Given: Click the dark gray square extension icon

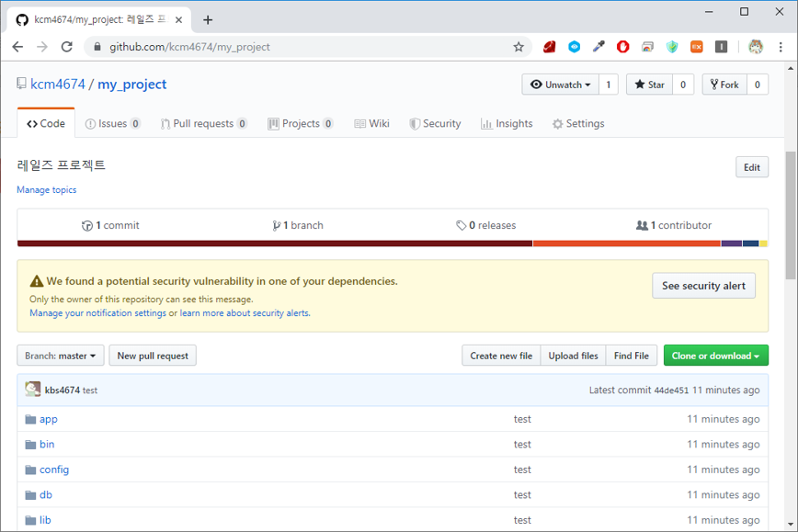Looking at the screenshot, I should click(721, 47).
